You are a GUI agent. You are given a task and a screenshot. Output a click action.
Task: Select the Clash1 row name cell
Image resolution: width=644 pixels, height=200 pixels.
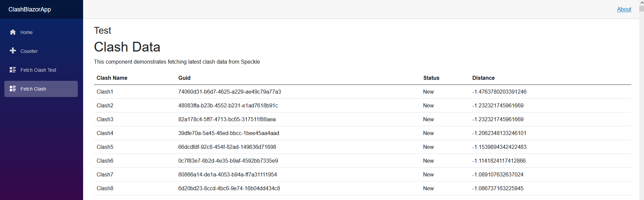pyautogui.click(x=105, y=92)
